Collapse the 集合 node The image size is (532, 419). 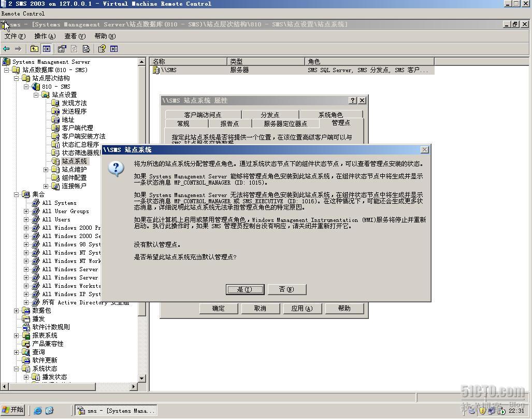(x=16, y=194)
